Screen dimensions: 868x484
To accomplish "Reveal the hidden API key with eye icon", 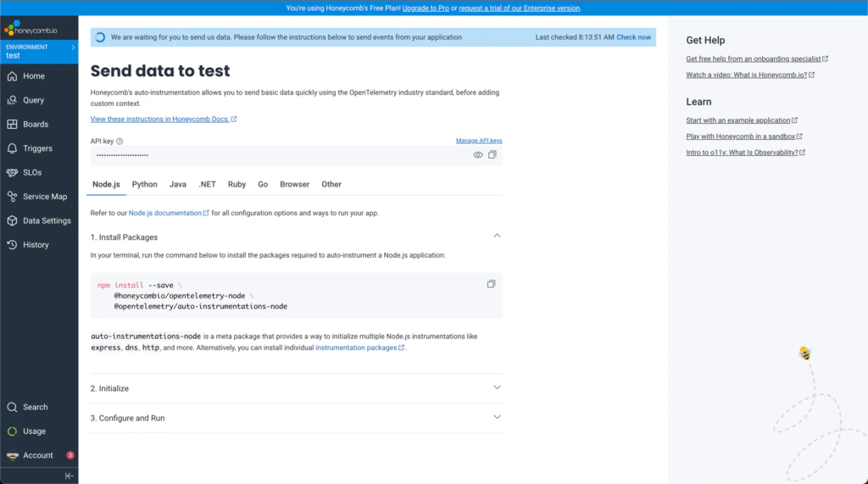I will click(478, 155).
